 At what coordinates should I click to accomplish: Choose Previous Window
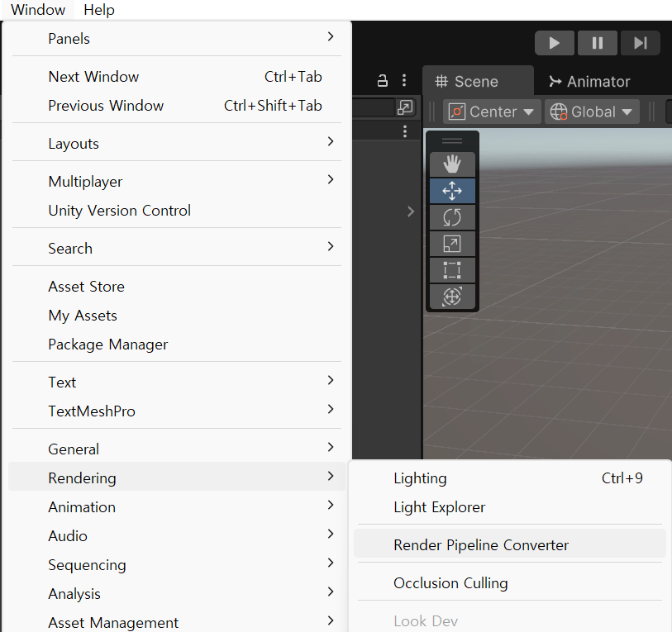click(x=177, y=106)
